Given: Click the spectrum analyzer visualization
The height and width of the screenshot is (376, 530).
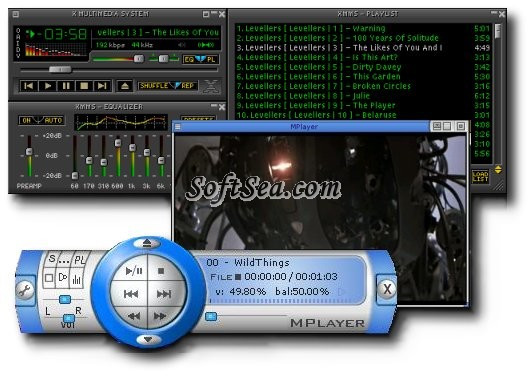Looking at the screenshot, I should (x=56, y=50).
